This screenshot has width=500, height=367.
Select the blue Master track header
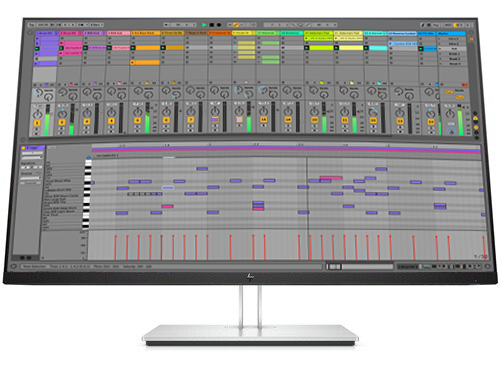(451, 34)
